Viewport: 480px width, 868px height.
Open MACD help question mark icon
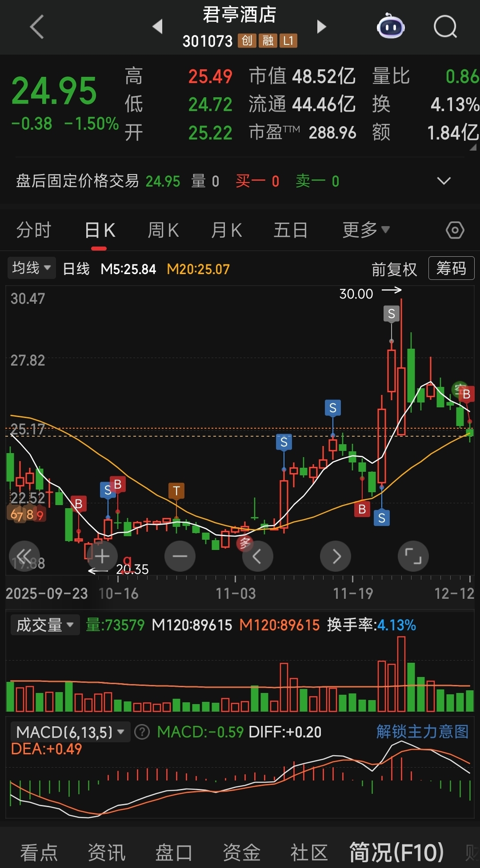click(x=142, y=732)
